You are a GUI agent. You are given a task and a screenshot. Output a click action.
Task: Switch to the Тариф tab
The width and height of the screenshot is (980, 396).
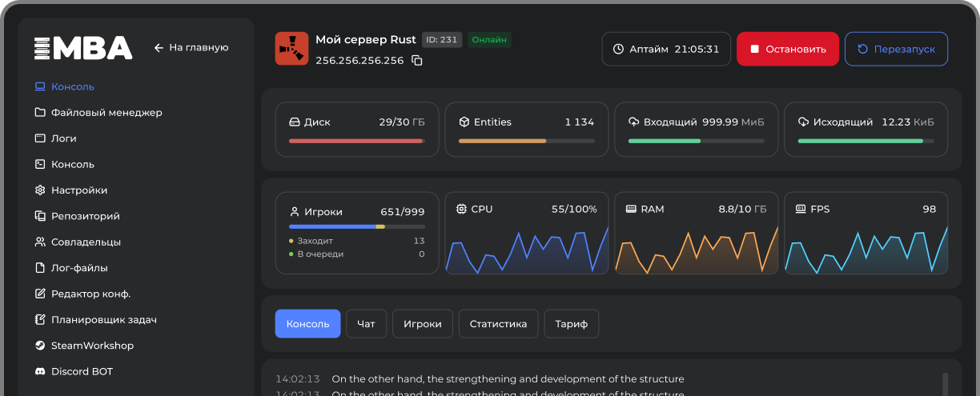[x=572, y=324]
